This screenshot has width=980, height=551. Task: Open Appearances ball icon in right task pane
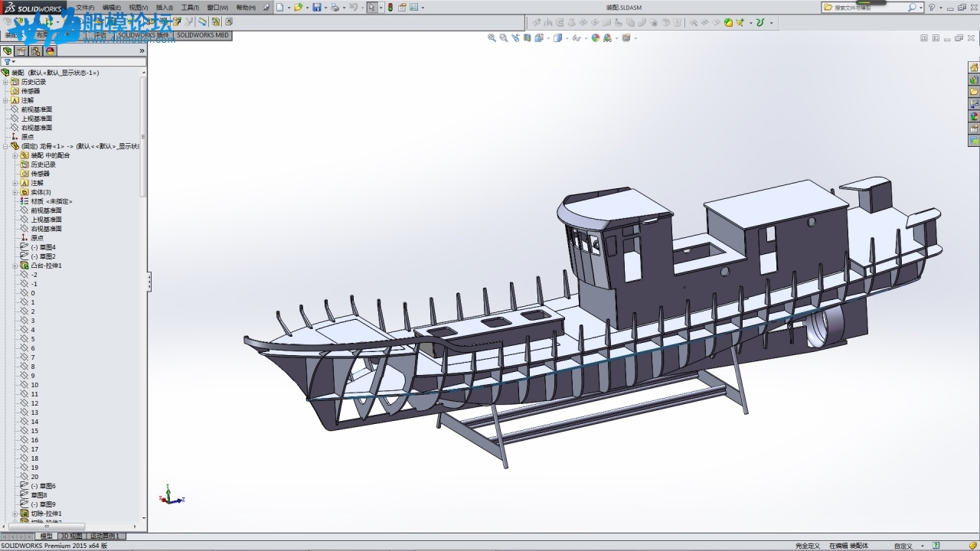pyautogui.click(x=974, y=116)
